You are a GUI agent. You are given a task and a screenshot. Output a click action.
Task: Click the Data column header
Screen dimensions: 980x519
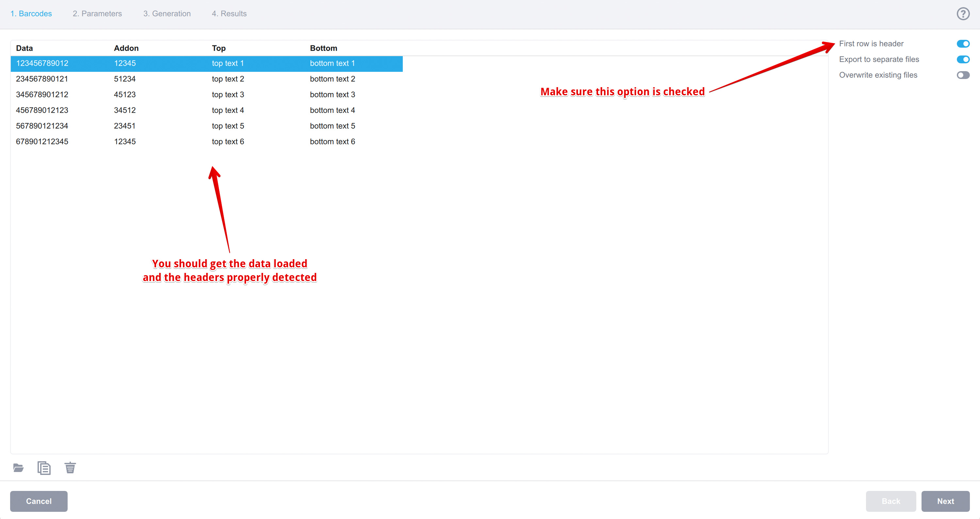tap(24, 48)
